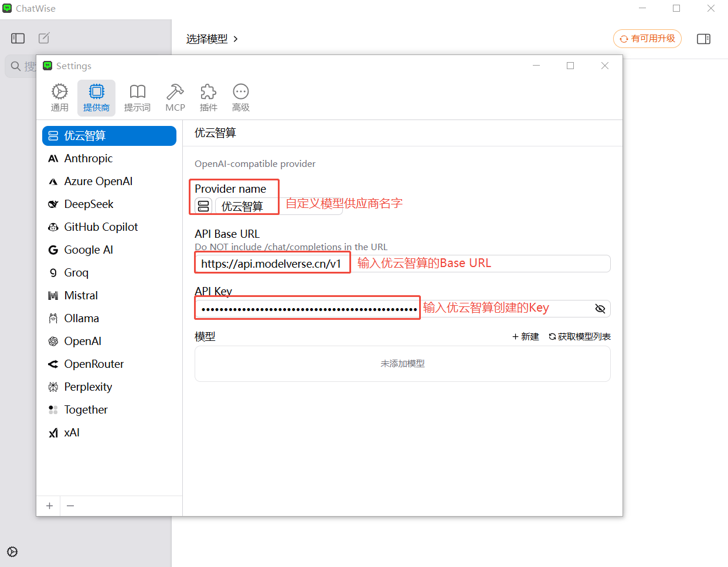Select the xAI provider
The width and height of the screenshot is (728, 567).
pos(109,433)
